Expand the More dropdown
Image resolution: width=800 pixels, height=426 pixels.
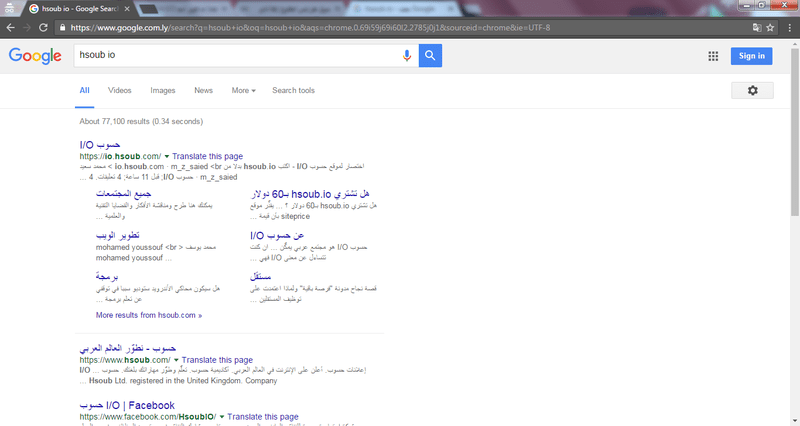(x=243, y=90)
